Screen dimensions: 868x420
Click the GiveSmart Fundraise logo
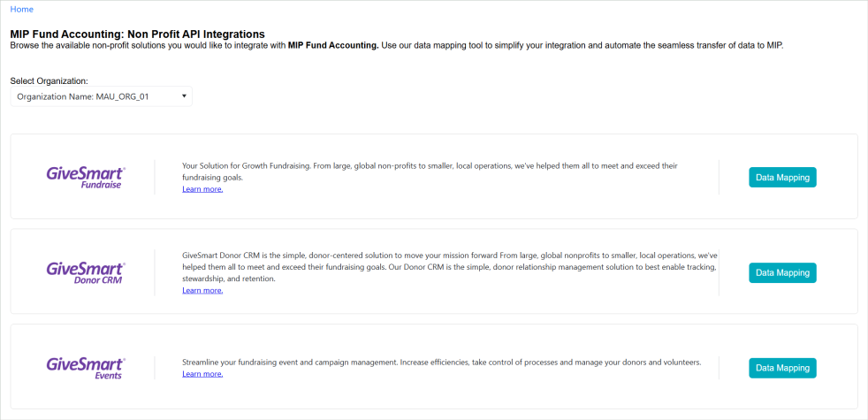click(85, 177)
